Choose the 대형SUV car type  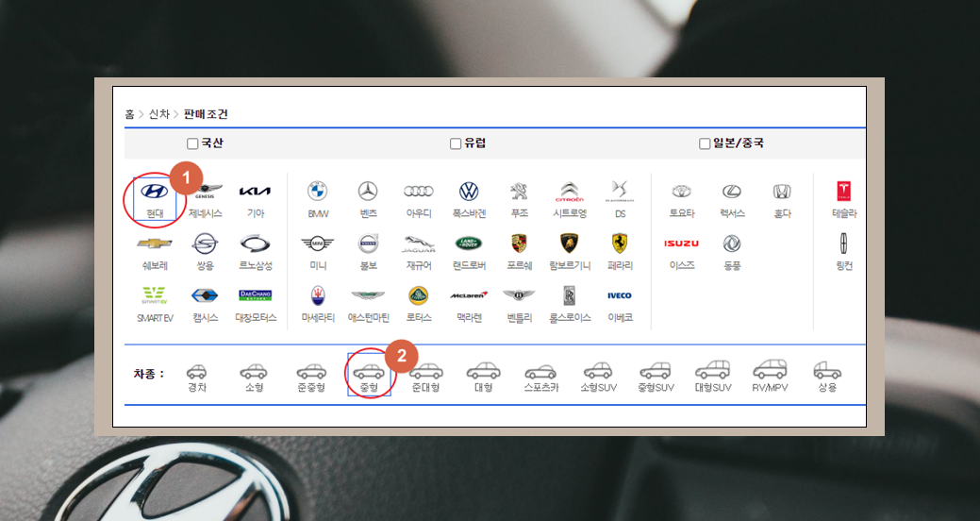coord(712,378)
